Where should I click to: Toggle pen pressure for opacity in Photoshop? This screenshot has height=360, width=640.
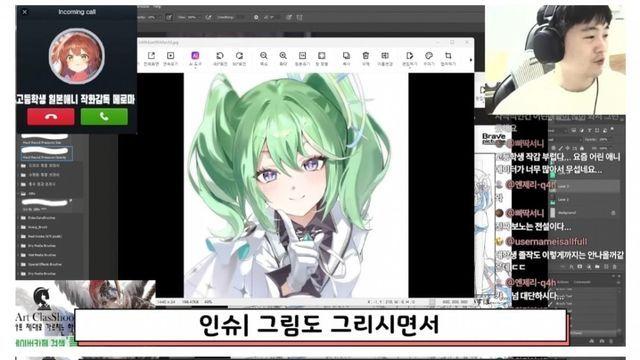[x=169, y=18]
